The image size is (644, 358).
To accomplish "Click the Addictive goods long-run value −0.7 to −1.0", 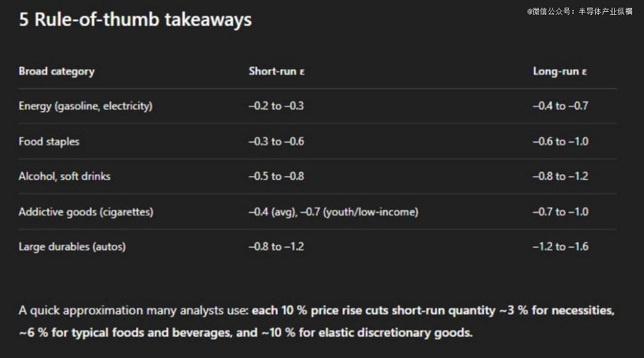I will (560, 212).
